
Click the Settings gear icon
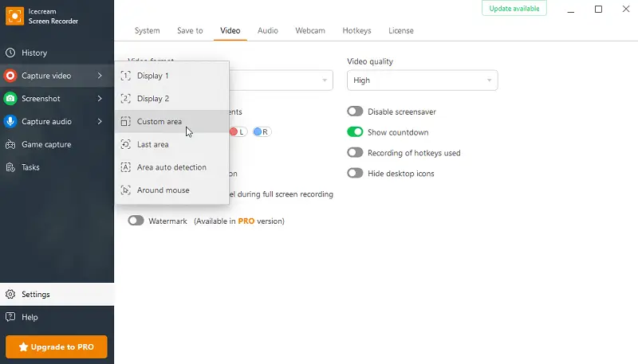click(10, 294)
